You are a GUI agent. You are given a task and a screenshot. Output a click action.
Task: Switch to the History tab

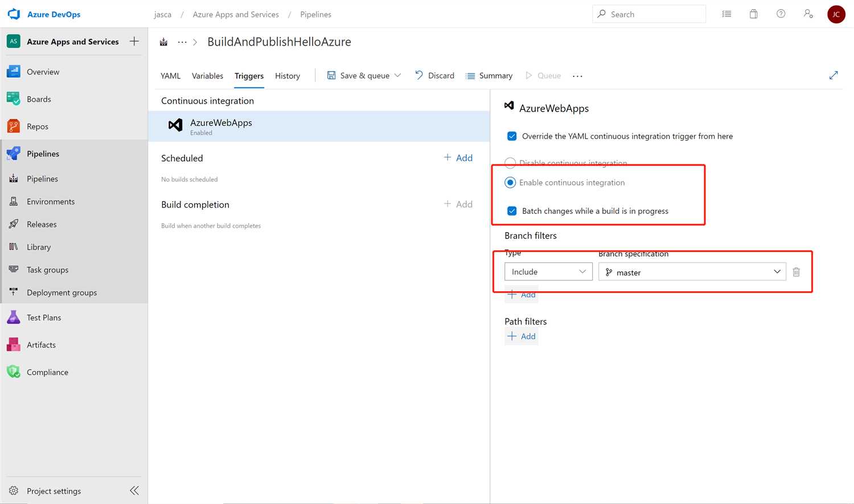click(x=288, y=76)
